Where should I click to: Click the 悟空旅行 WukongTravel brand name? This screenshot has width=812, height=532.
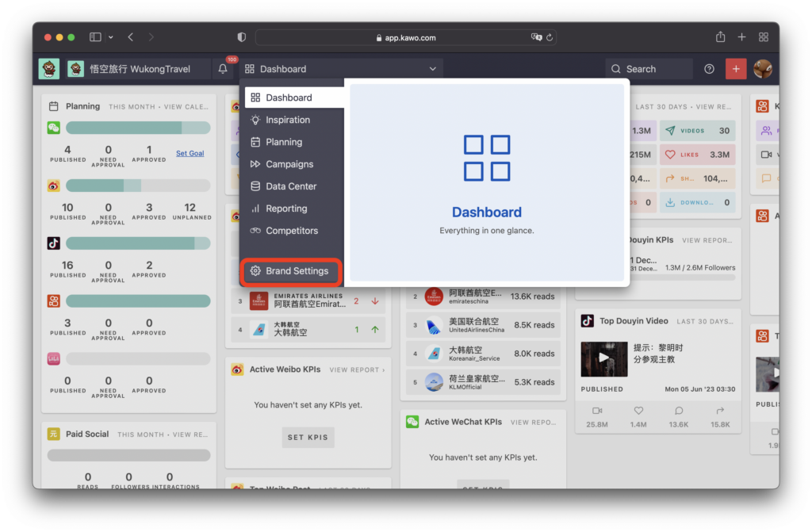click(140, 69)
